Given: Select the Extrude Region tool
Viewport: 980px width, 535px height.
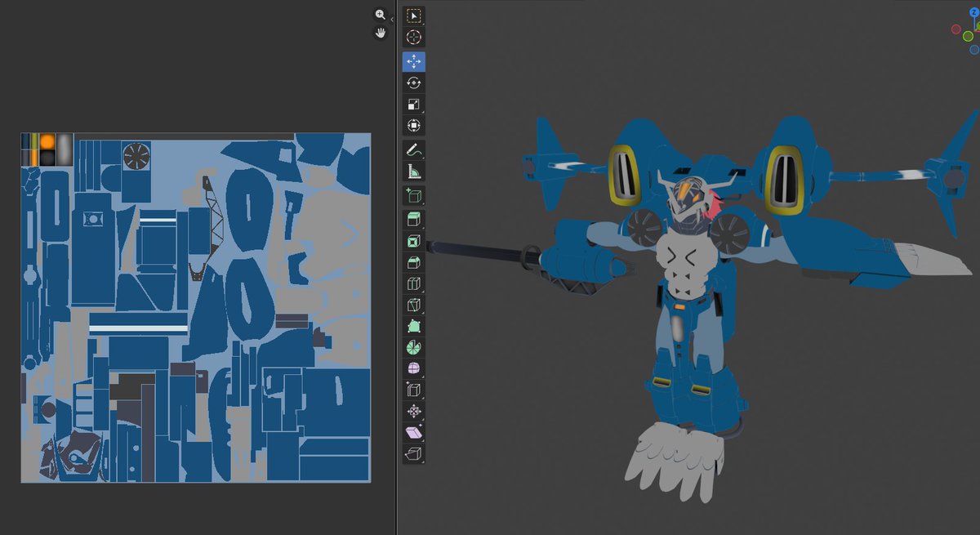Looking at the screenshot, I should coord(414,220).
